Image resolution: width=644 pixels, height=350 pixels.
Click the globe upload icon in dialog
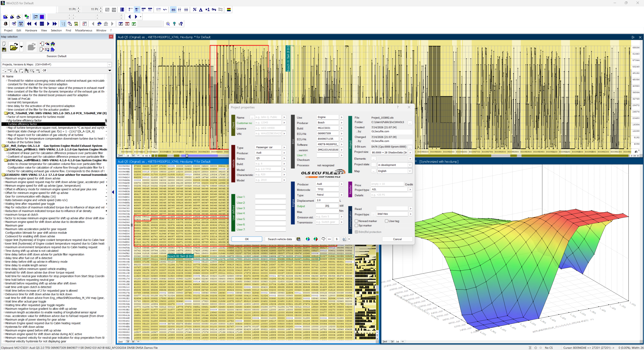click(x=316, y=239)
